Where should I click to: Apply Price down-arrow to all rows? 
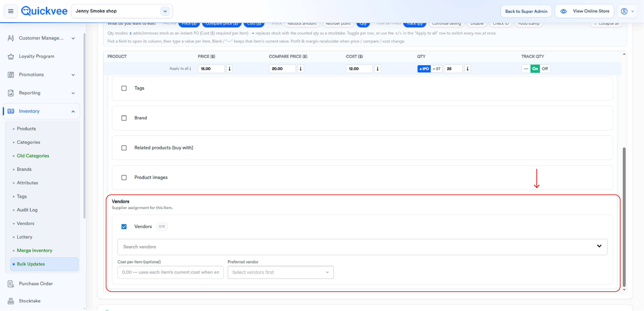229,69
